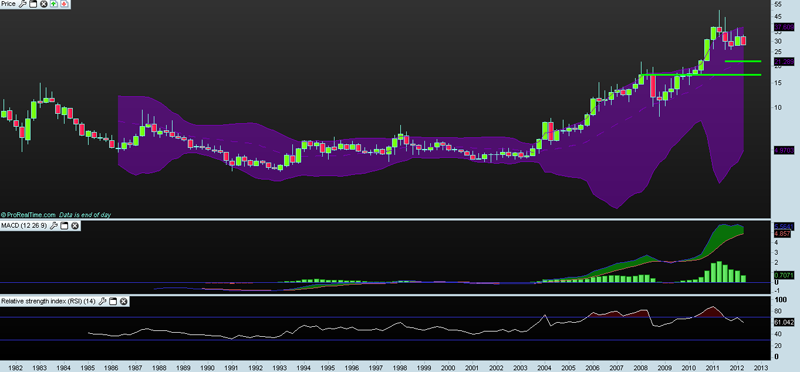Image resolution: width=800 pixels, height=372 pixels.
Task: Select the upper green horizontal line near 21
Action: click(743, 61)
